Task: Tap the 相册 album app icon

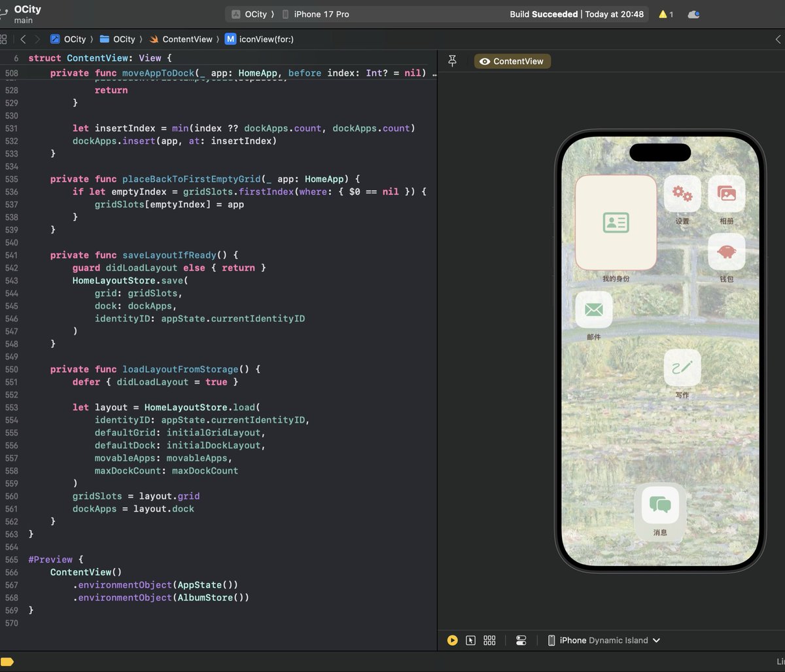Action: coord(726,194)
